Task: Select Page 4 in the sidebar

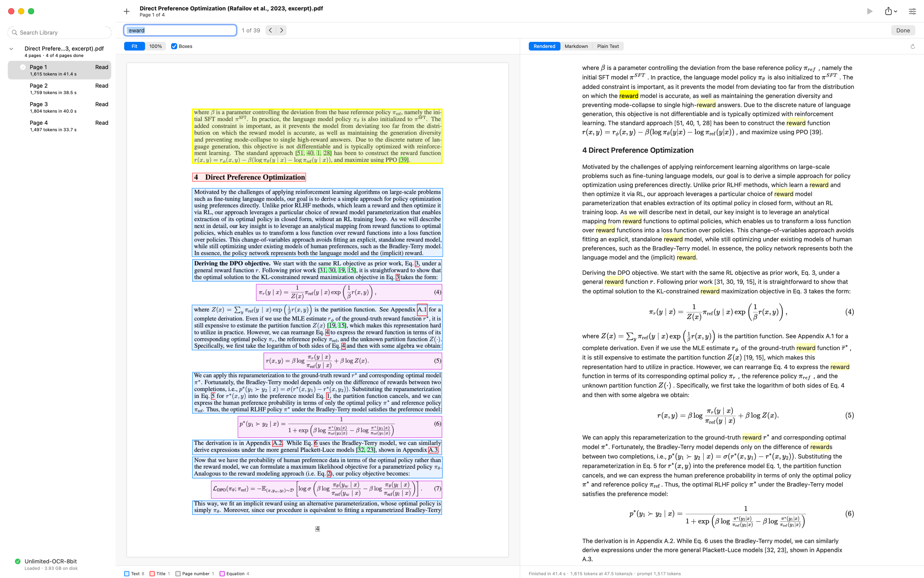Action: 60,126
